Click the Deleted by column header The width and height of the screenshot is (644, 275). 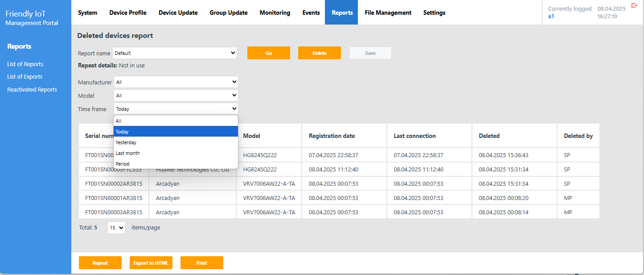click(578, 136)
